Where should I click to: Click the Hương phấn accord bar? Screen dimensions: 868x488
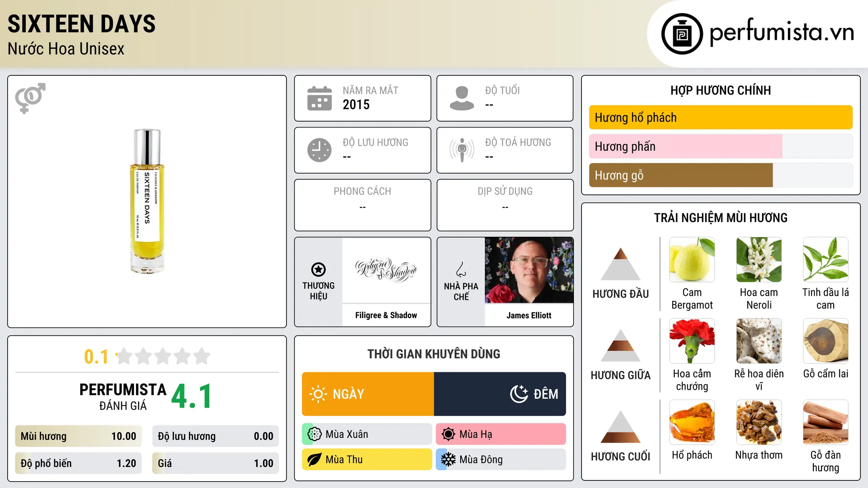pyautogui.click(x=721, y=147)
